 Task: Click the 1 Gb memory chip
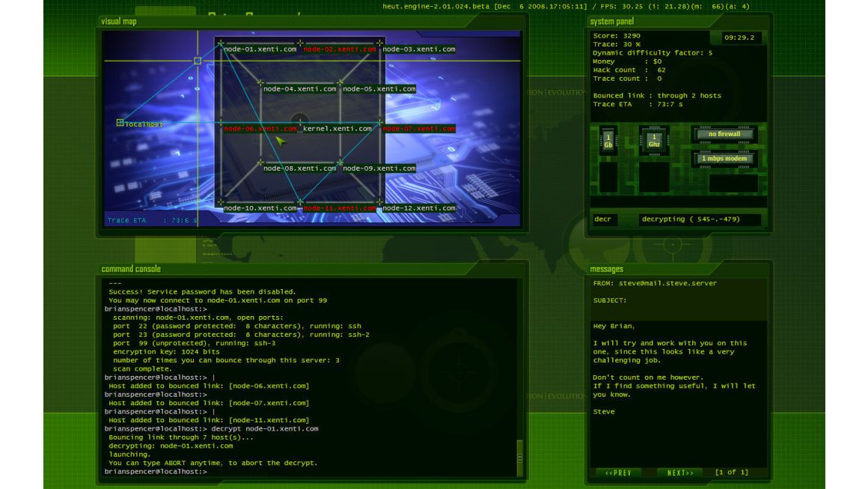point(608,141)
